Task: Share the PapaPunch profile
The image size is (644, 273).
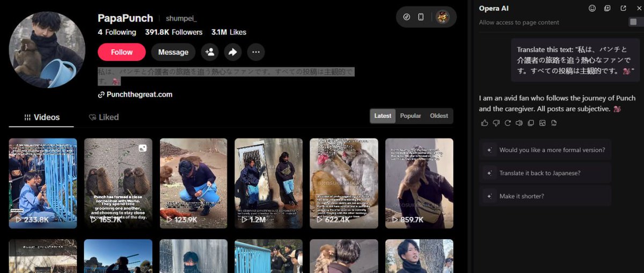Action: 233,52
